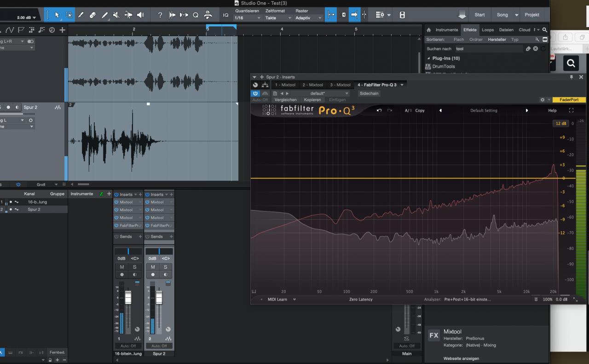Click channel 1 pan slider

(x=128, y=251)
